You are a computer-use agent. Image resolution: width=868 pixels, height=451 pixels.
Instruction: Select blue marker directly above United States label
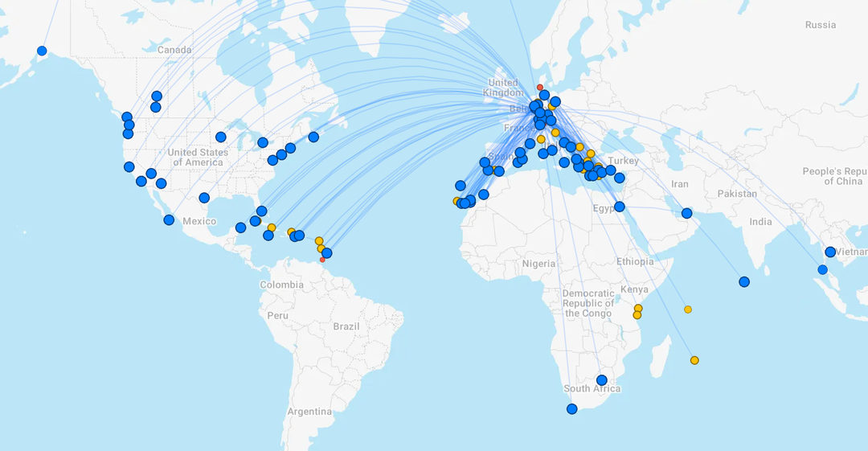coord(221,137)
